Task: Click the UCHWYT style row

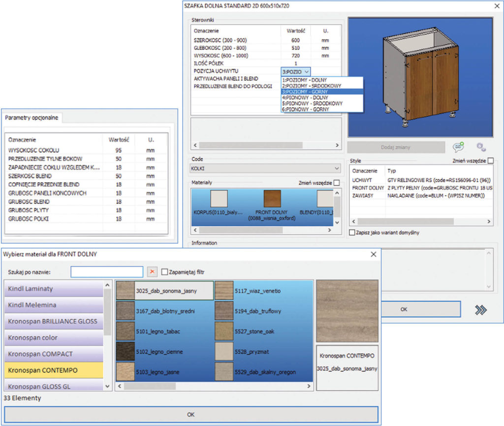Action: [421, 180]
